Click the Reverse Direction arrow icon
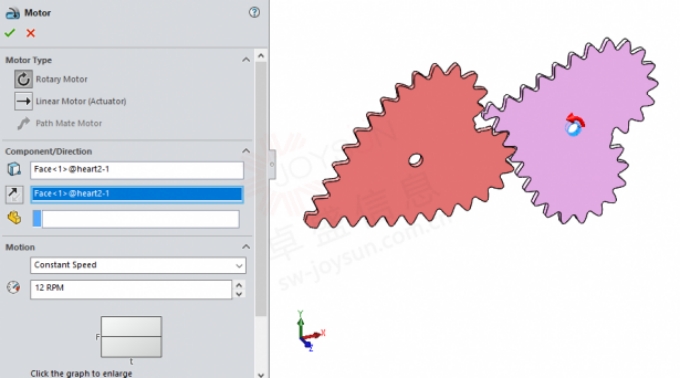Image resolution: width=680 pixels, height=378 pixels. 14,194
